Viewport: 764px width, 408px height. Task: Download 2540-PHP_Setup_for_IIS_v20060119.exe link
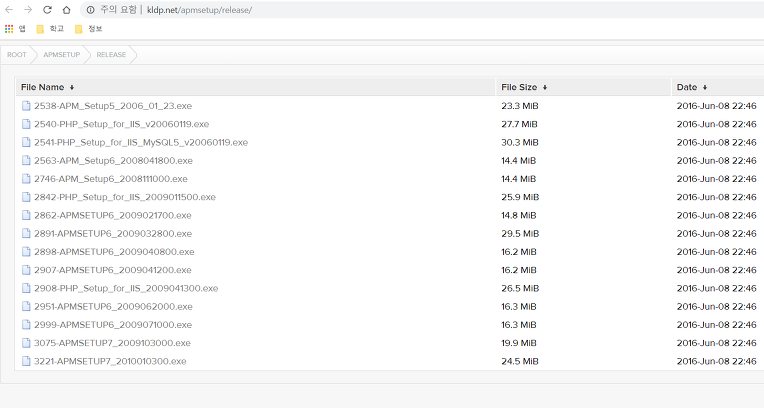click(121, 124)
